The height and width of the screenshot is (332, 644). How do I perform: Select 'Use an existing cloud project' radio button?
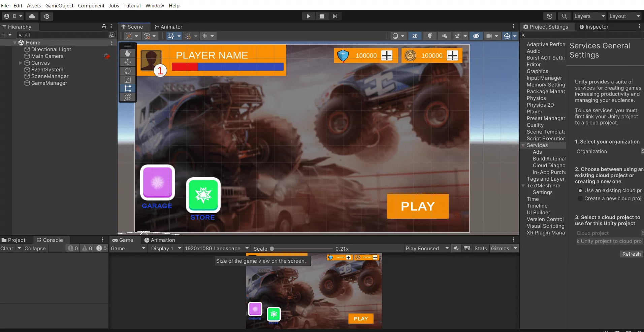[x=580, y=191]
